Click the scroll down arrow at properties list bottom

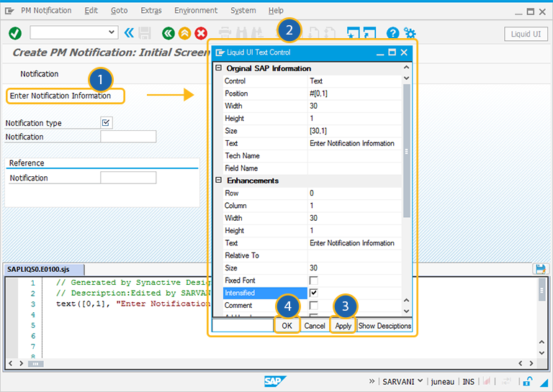click(x=406, y=311)
